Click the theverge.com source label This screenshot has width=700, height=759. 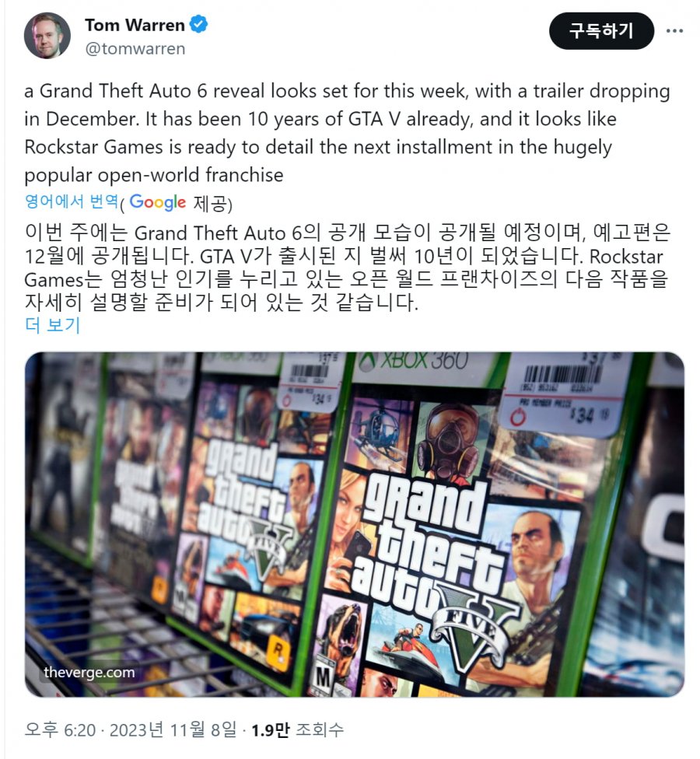coord(89,673)
